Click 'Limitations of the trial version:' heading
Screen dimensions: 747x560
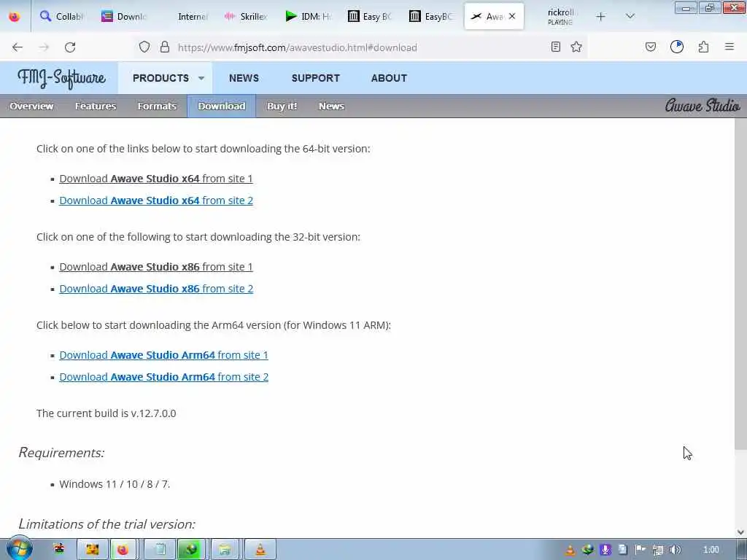coord(107,524)
